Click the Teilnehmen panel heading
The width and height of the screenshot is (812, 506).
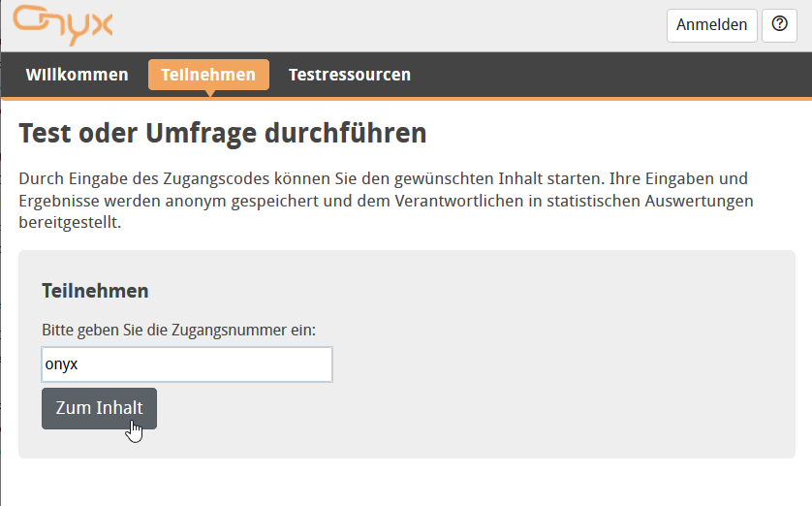click(95, 291)
